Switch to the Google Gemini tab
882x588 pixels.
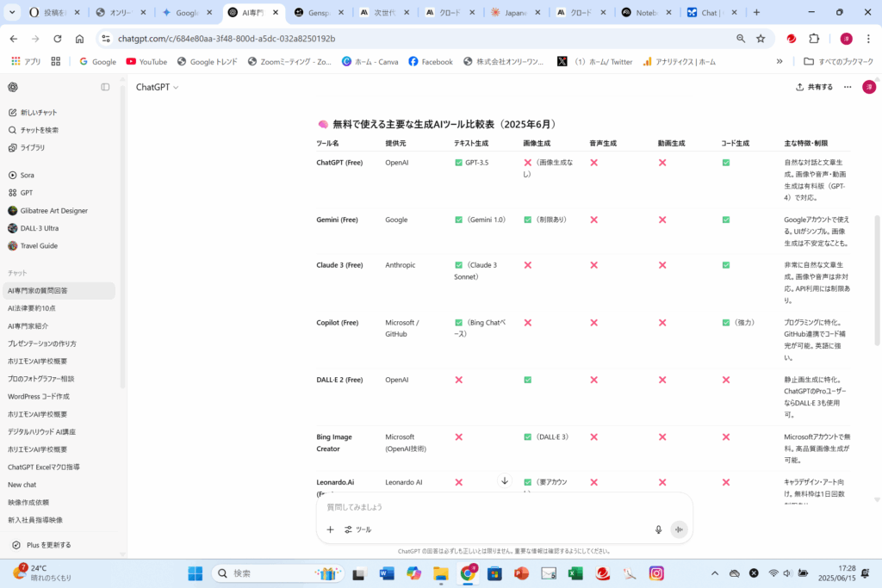186,12
